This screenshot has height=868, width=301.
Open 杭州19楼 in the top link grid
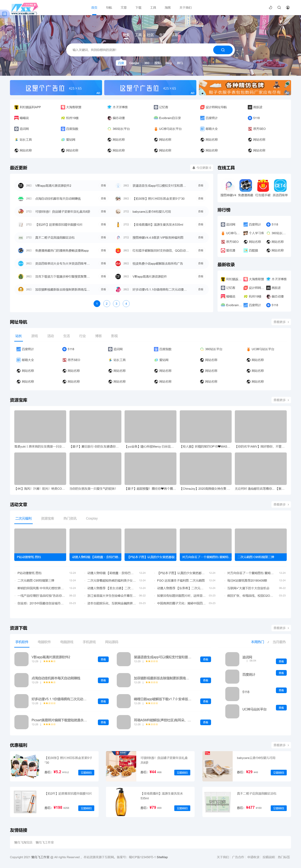coord(70,118)
